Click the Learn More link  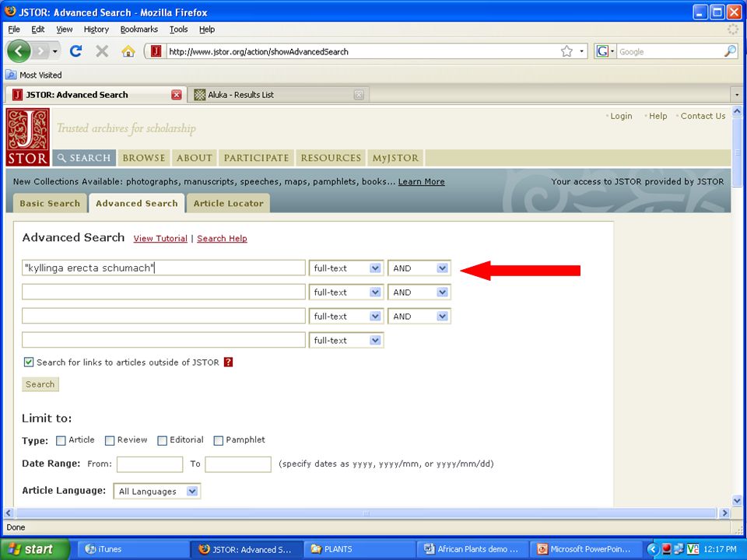tap(421, 181)
